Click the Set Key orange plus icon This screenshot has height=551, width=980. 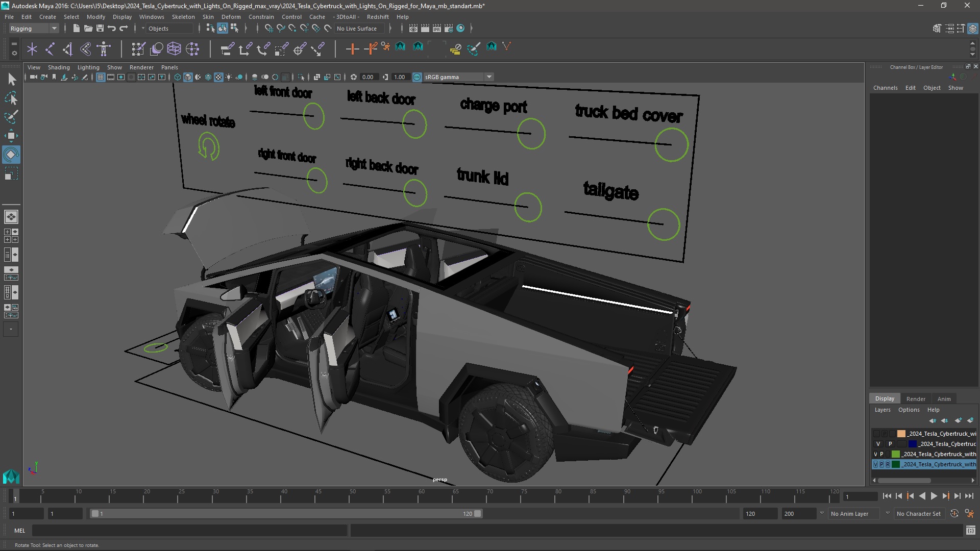pos(352,49)
